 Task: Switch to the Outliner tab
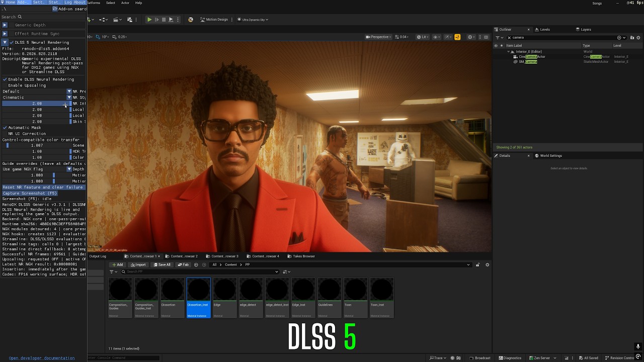coord(505,30)
